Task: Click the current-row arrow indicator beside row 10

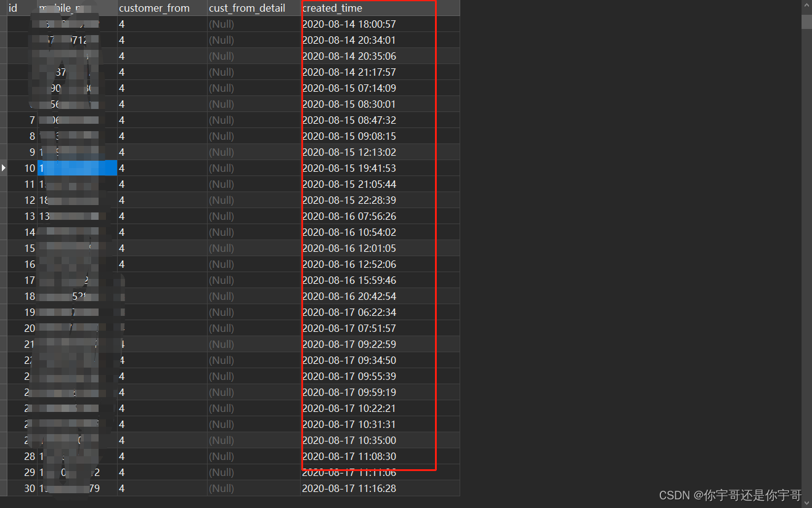Action: pyautogui.click(x=3, y=168)
